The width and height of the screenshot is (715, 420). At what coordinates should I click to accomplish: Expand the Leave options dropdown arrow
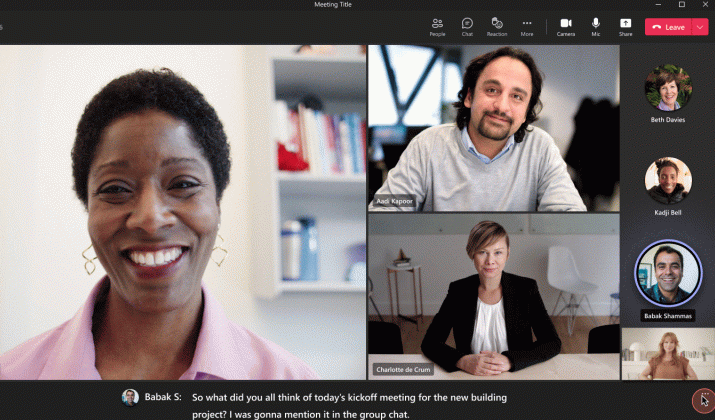tap(700, 27)
